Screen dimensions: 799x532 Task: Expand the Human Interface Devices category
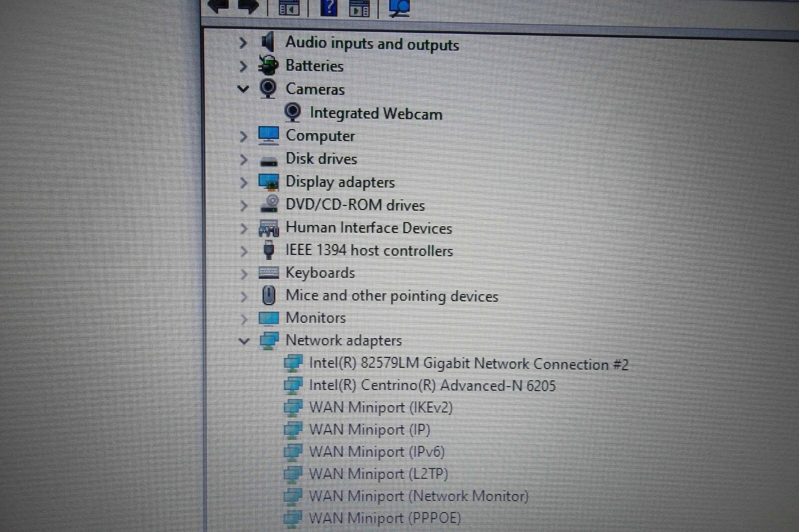coord(243,228)
